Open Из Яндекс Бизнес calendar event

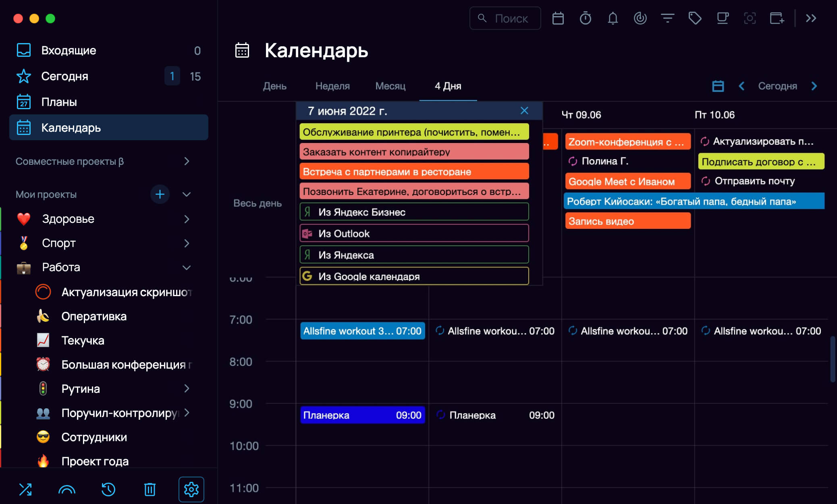point(414,212)
